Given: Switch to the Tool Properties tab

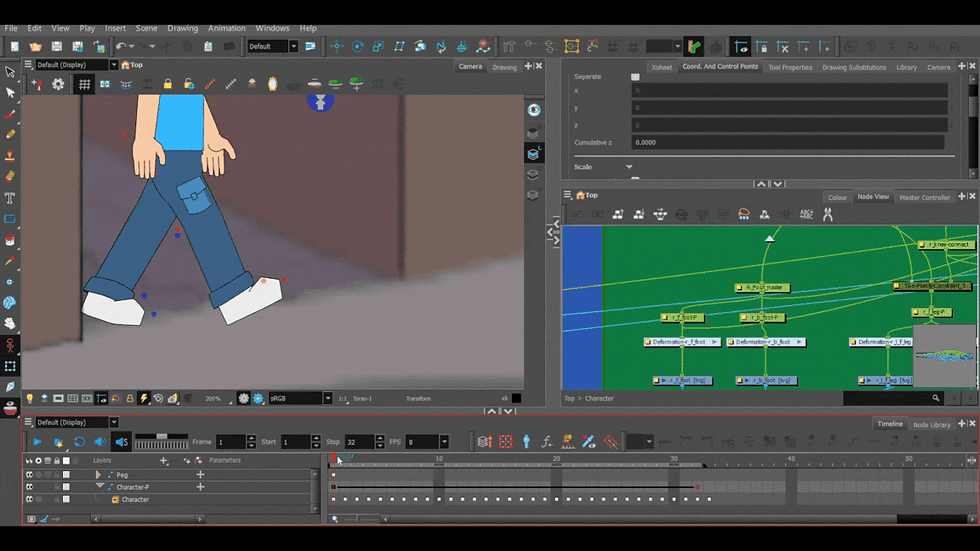Looking at the screenshot, I should [790, 67].
